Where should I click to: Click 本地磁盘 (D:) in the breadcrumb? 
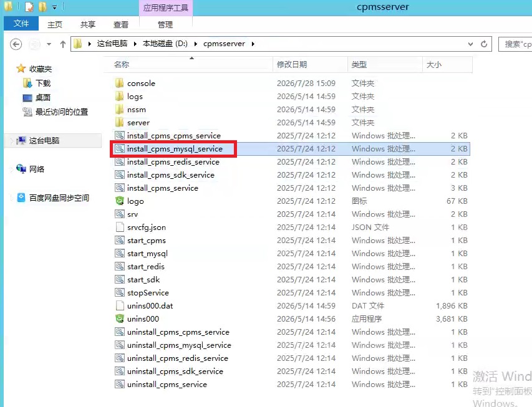[x=165, y=44]
